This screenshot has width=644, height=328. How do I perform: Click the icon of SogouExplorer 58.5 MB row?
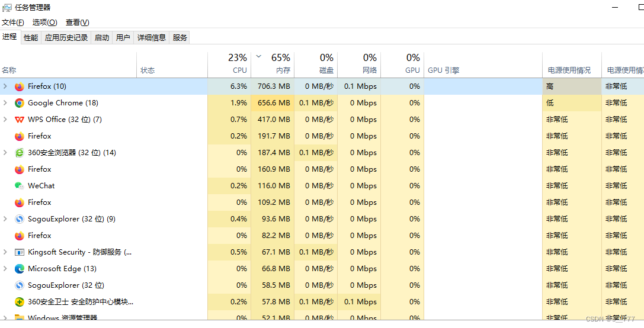[20, 285]
